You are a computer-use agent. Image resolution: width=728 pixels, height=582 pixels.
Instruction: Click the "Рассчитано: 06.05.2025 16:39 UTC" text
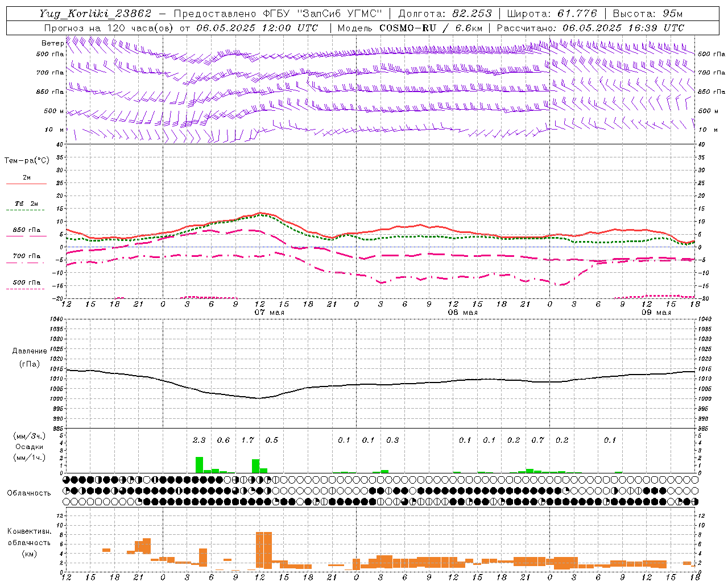click(x=590, y=28)
